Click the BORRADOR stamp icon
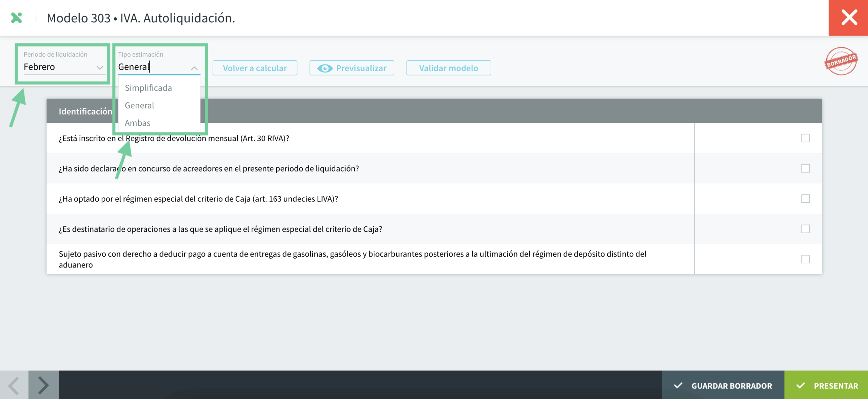 point(841,61)
